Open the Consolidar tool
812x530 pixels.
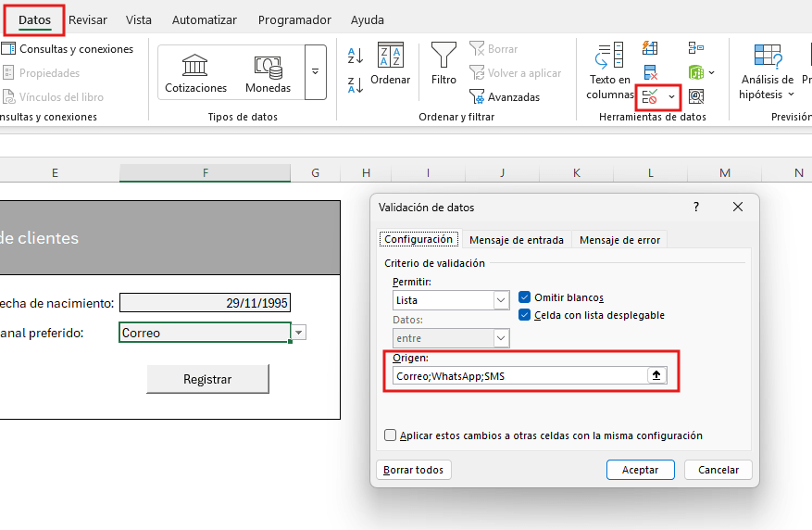click(696, 48)
